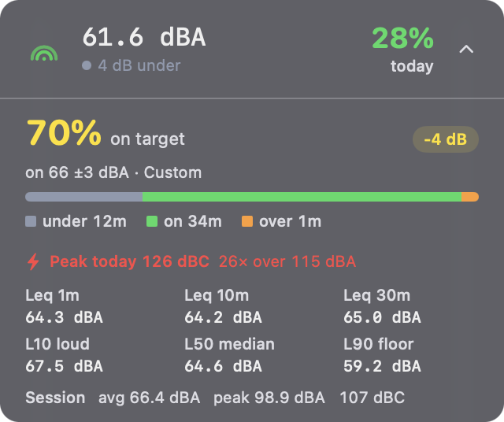Click the green sound-level arc icon
This screenshot has width=504, height=422.
click(x=44, y=53)
